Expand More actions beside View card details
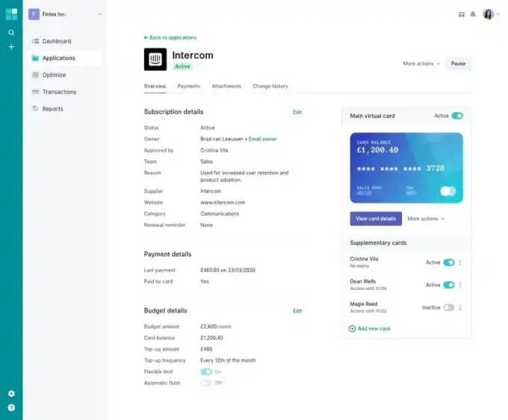Image resolution: width=508 pixels, height=420 pixels. click(x=426, y=219)
